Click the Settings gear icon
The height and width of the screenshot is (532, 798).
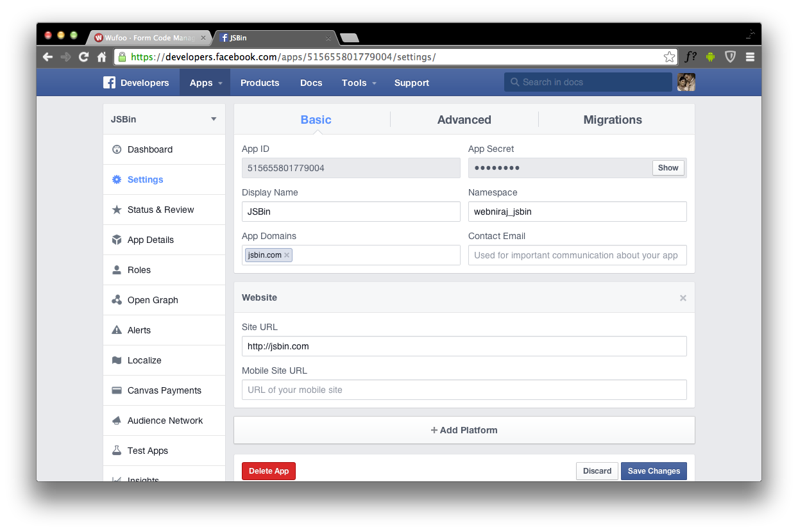(117, 179)
